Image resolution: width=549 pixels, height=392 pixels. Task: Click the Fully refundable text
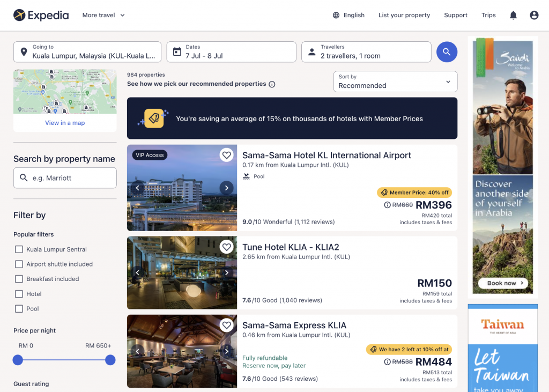[265, 358]
